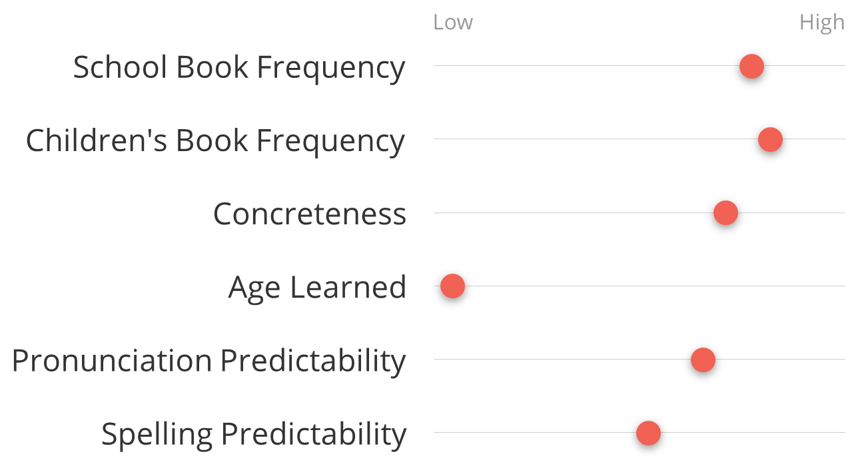Click the high end of Age Learned track
Image resolution: width=868 pixels, height=474 pixels.
click(841, 286)
